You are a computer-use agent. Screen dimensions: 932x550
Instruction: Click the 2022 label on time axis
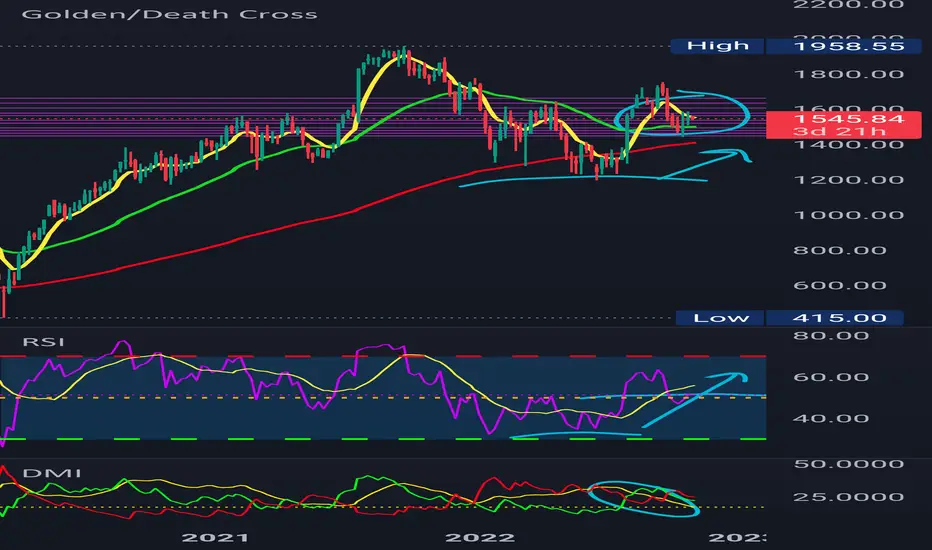coord(480,538)
